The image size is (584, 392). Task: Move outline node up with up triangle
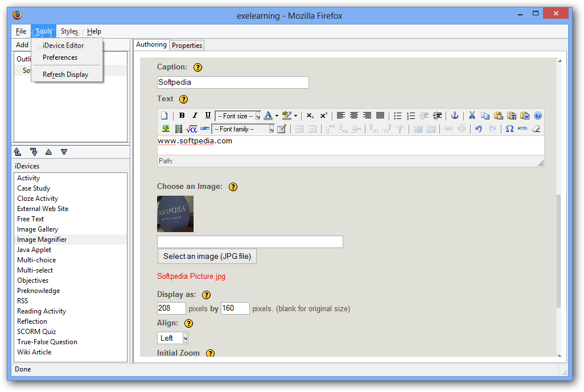coord(49,152)
